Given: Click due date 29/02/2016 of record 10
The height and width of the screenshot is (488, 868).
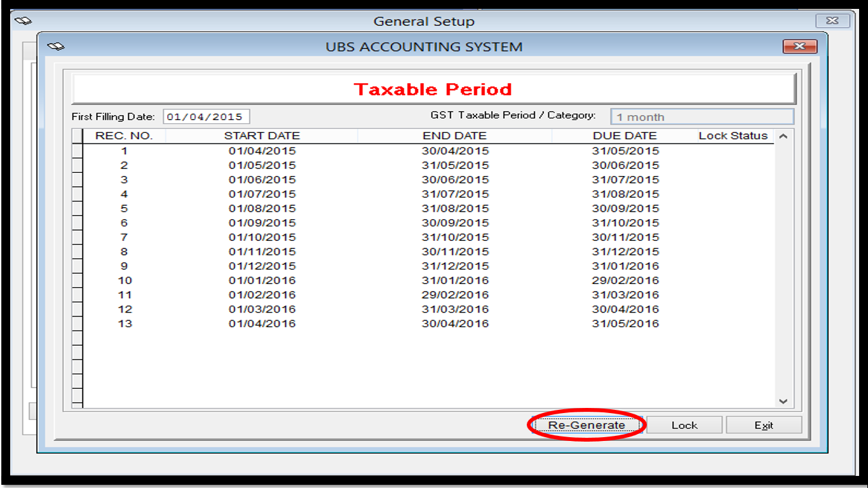Looking at the screenshot, I should [x=626, y=281].
